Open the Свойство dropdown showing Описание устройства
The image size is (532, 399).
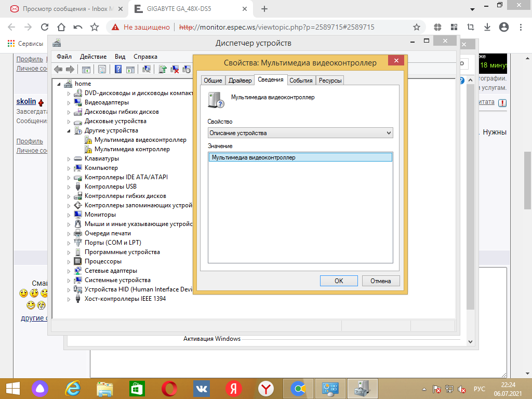pos(300,133)
